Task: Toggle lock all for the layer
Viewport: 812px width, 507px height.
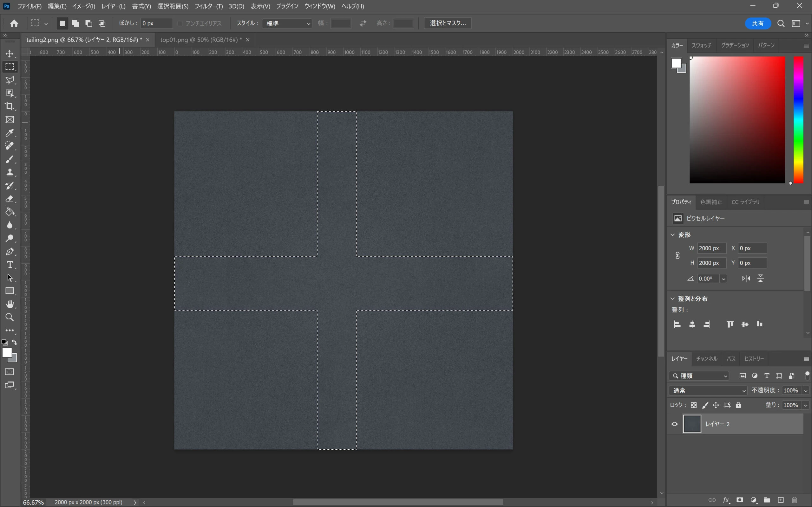Action: point(738,405)
